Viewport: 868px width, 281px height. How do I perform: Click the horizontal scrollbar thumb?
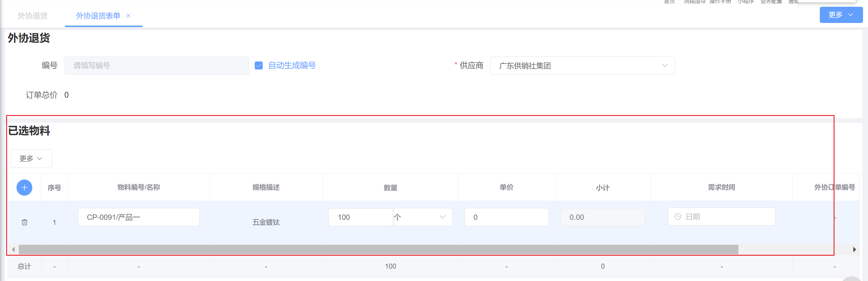tap(378, 250)
